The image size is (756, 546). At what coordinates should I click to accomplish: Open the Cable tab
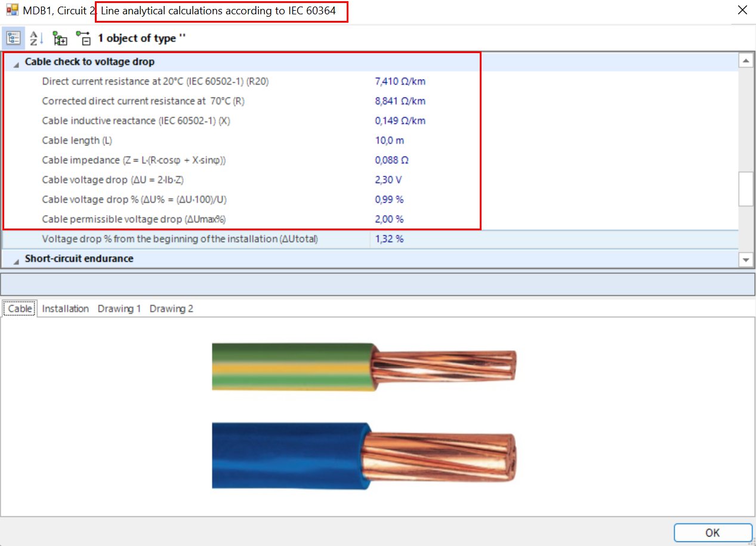tap(20, 309)
